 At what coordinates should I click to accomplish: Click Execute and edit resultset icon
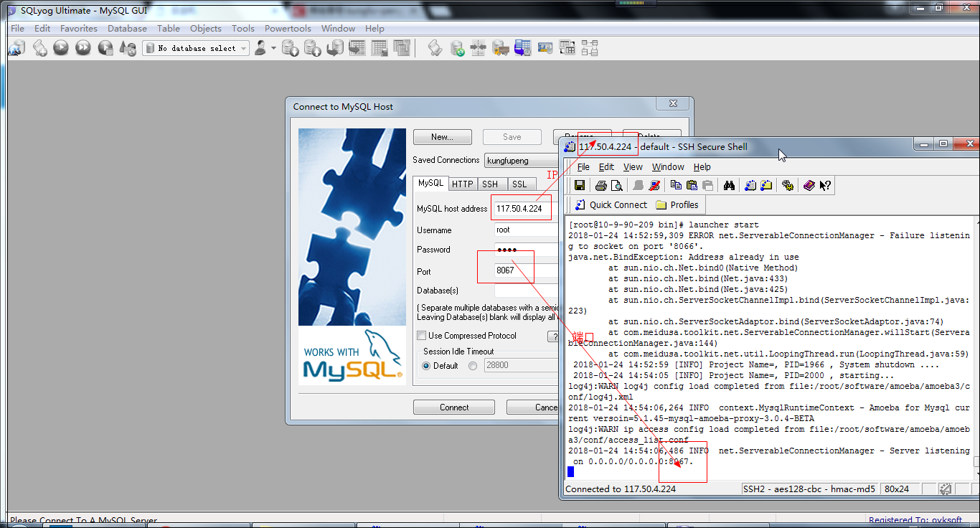coord(105,48)
